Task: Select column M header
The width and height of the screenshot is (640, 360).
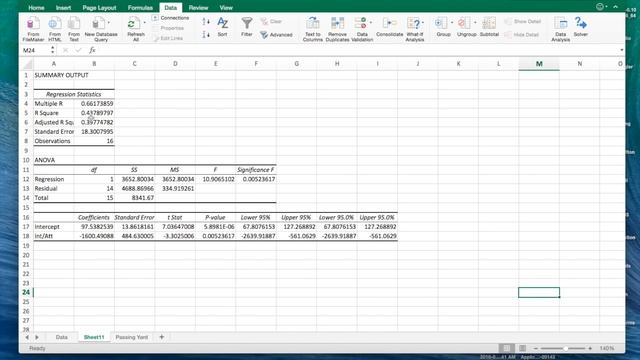Action: click(539, 64)
